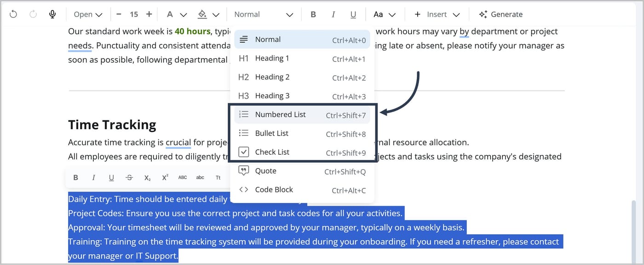Choose Heading 3 from style menu

[x=302, y=96]
